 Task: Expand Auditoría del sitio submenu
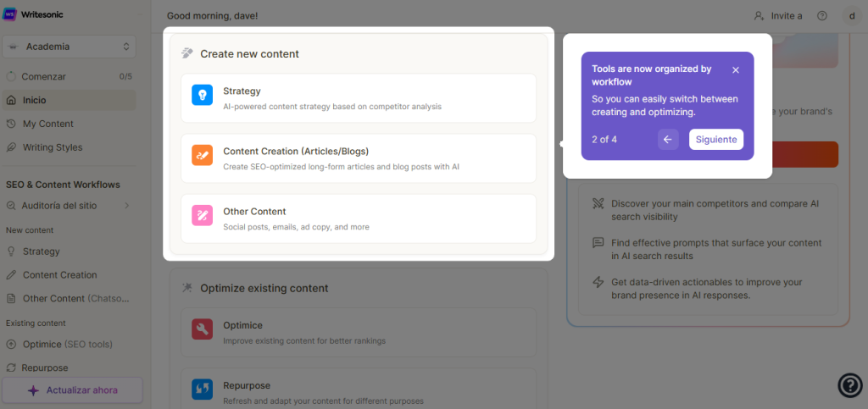click(x=126, y=205)
